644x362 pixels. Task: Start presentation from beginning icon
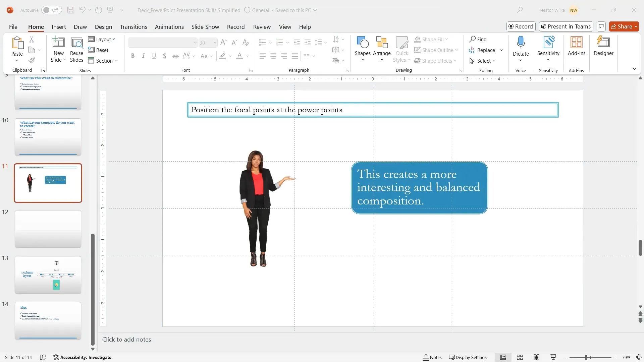pyautogui.click(x=110, y=10)
